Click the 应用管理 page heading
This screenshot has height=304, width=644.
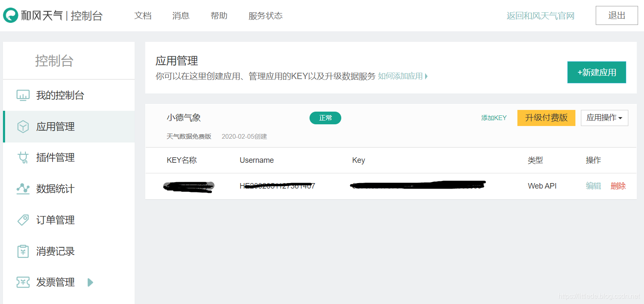pyautogui.click(x=177, y=61)
